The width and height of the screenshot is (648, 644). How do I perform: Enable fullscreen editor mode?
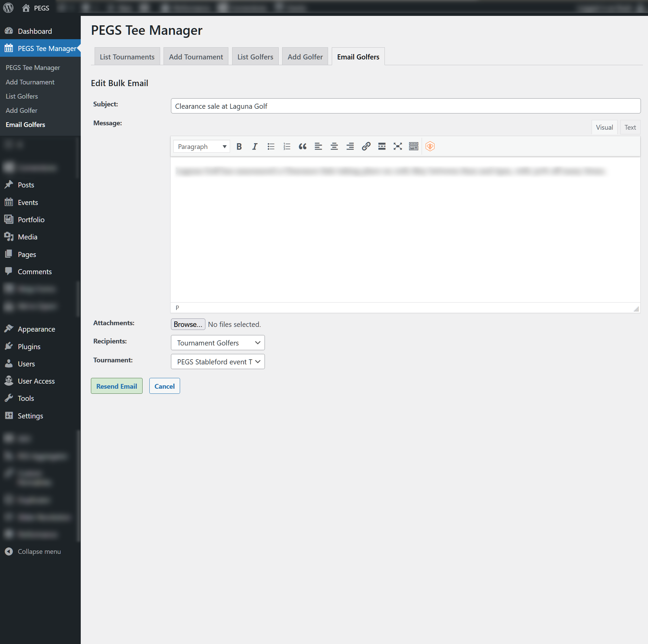coord(398,147)
